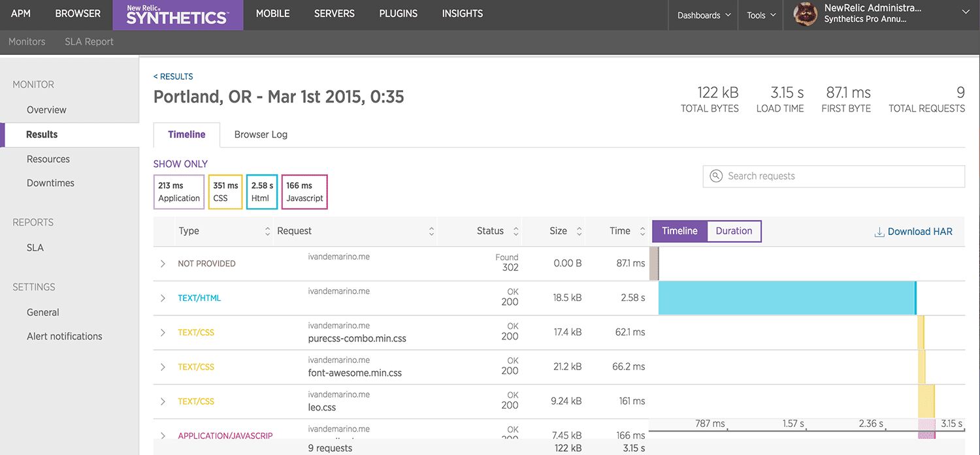
Task: Click TEXT/HTML type label
Action: tap(199, 298)
